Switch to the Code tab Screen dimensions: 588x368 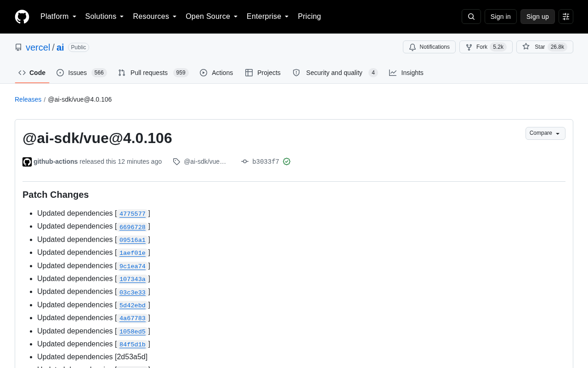click(32, 73)
